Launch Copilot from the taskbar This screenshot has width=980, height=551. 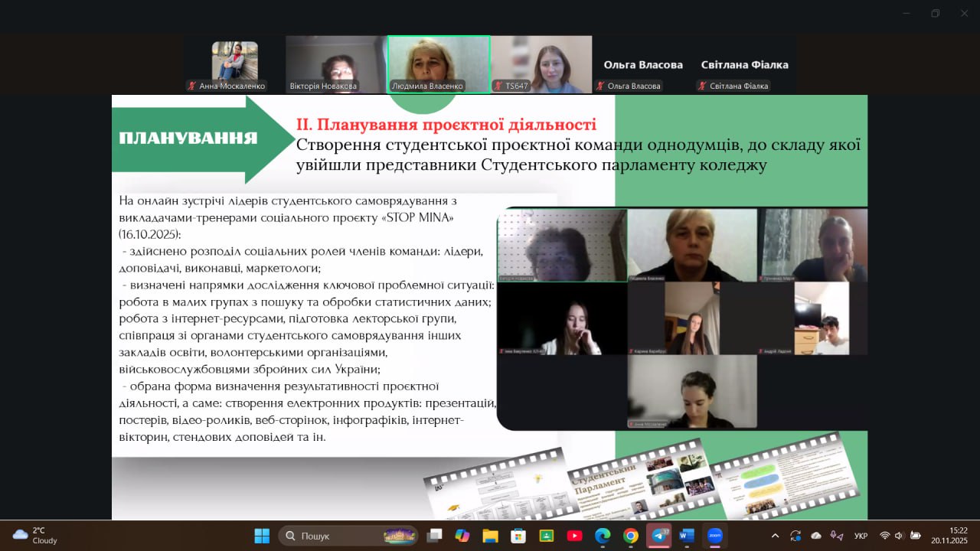[x=462, y=536]
